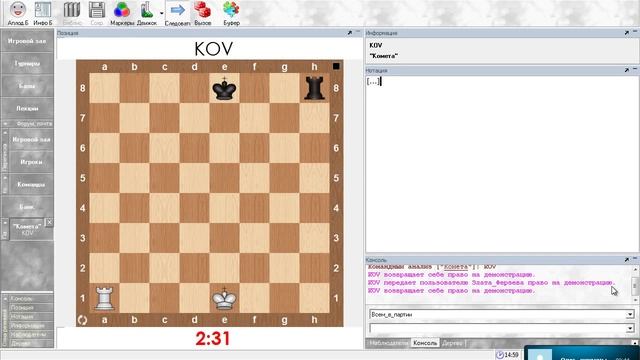Select the black king on e8
Image resolution: width=640 pixels, height=360 pixels.
pos(224,88)
